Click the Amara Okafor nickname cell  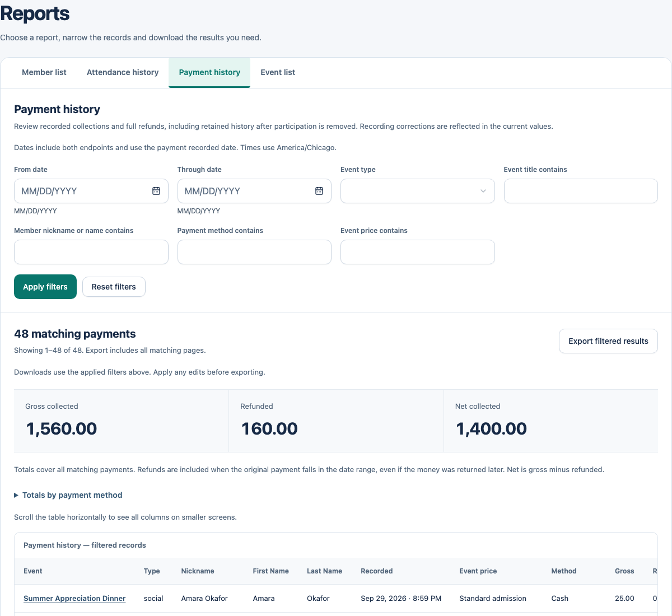coord(204,598)
